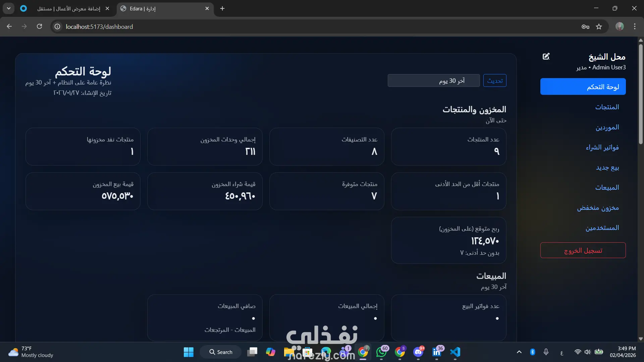The height and width of the screenshot is (362, 644).
Task: Go to فواتير الشراء sidebar item
Action: [602, 147]
